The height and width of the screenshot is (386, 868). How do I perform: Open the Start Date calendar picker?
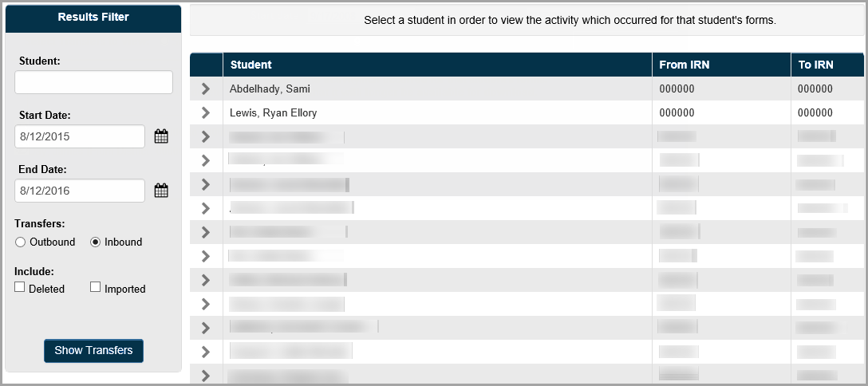[161, 136]
